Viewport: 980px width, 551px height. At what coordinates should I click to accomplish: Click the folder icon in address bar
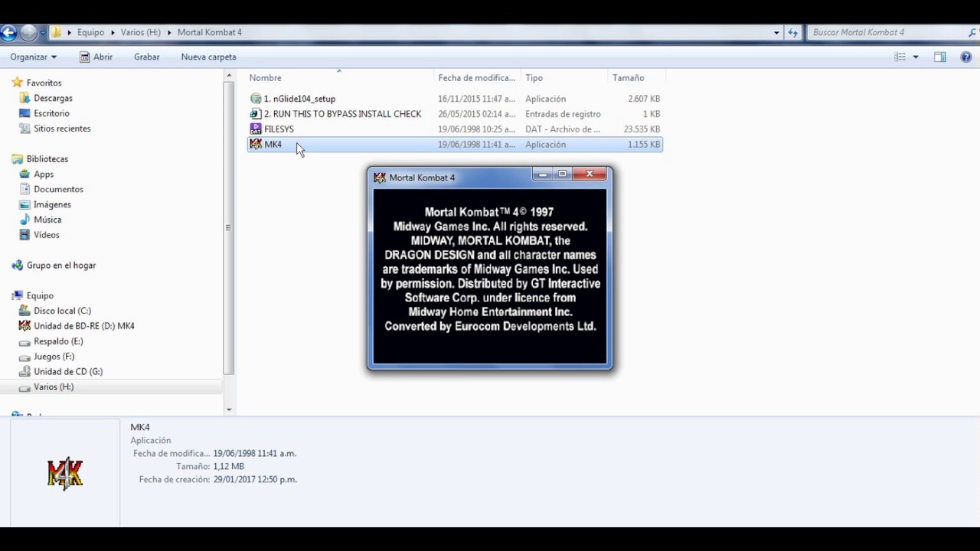tap(56, 33)
